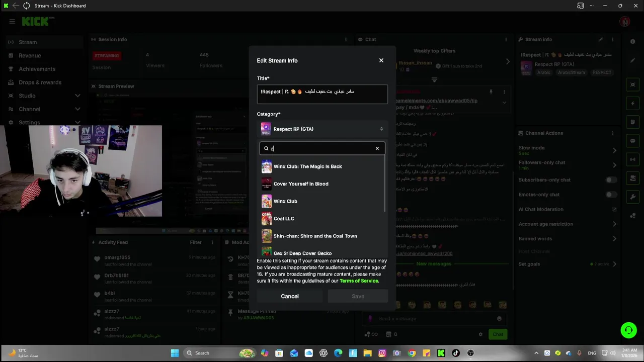Select Shin-chan: Shiro and the Coal Town

[322, 236]
